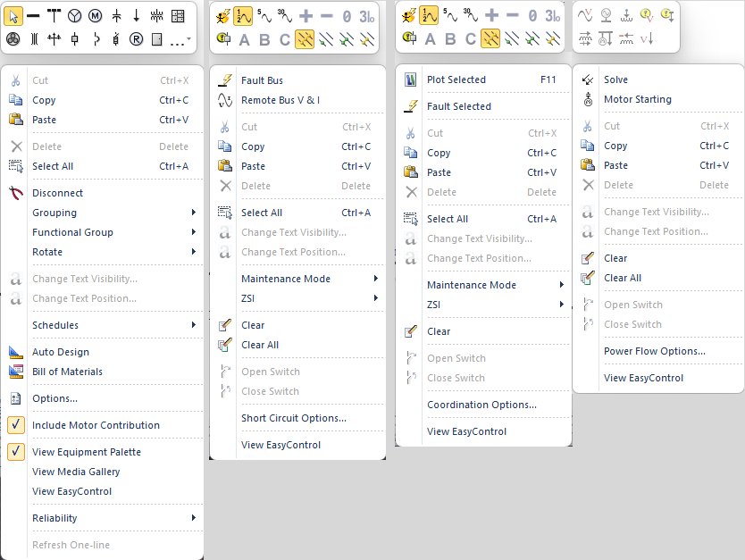745x560 pixels.
Task: Click the Plot Selected chart icon
Action: coord(411,79)
